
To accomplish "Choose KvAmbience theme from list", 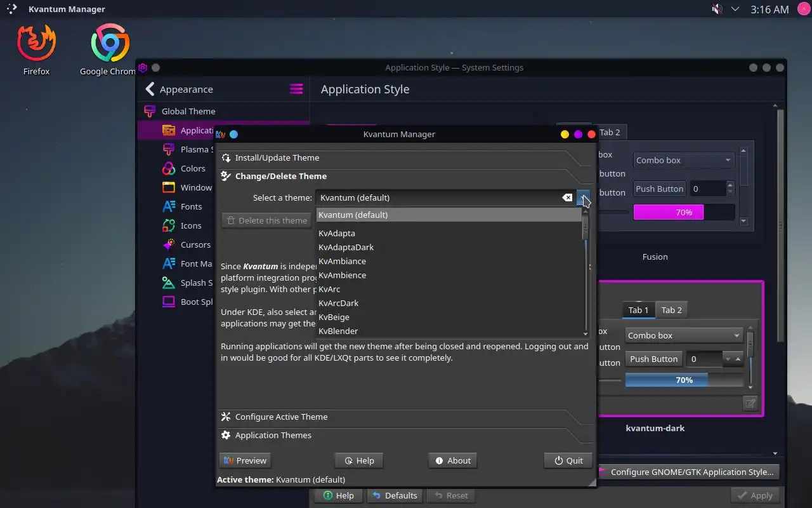I will point(449,275).
